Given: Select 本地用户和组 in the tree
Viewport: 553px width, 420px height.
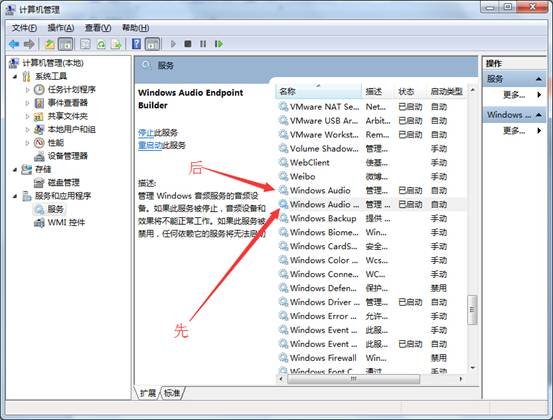Looking at the screenshot, I should coord(72,129).
